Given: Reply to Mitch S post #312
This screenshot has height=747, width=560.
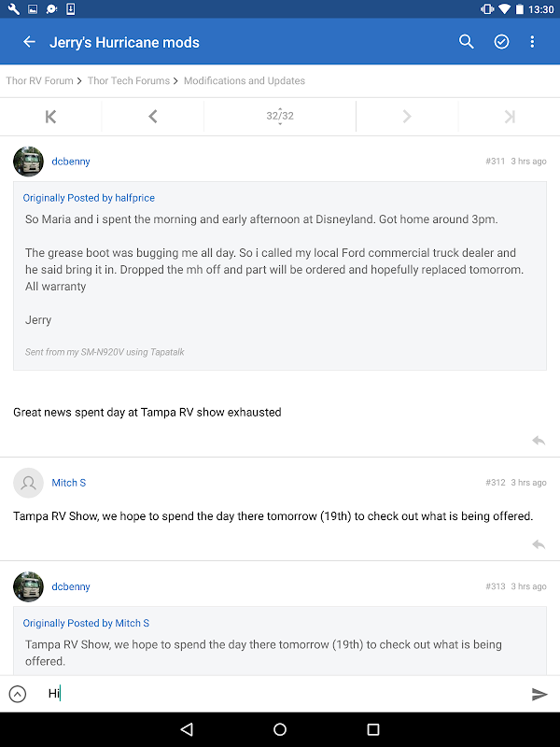Looking at the screenshot, I should 539,544.
